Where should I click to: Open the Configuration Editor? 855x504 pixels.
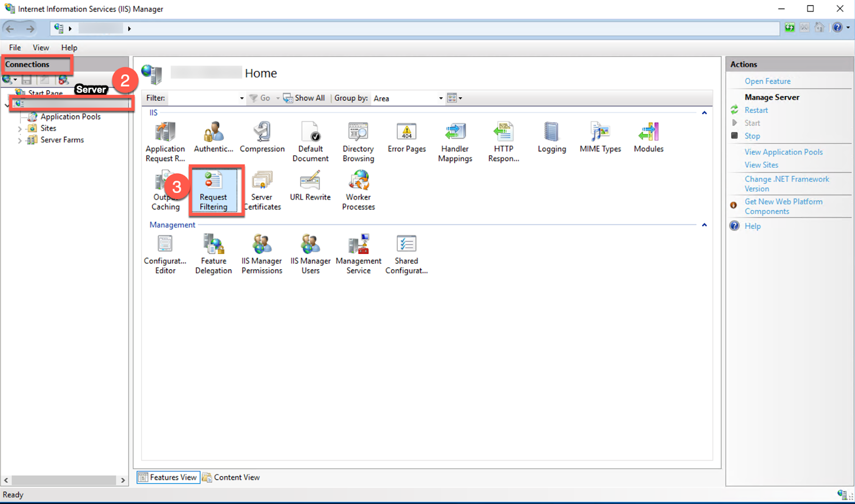[x=165, y=254]
